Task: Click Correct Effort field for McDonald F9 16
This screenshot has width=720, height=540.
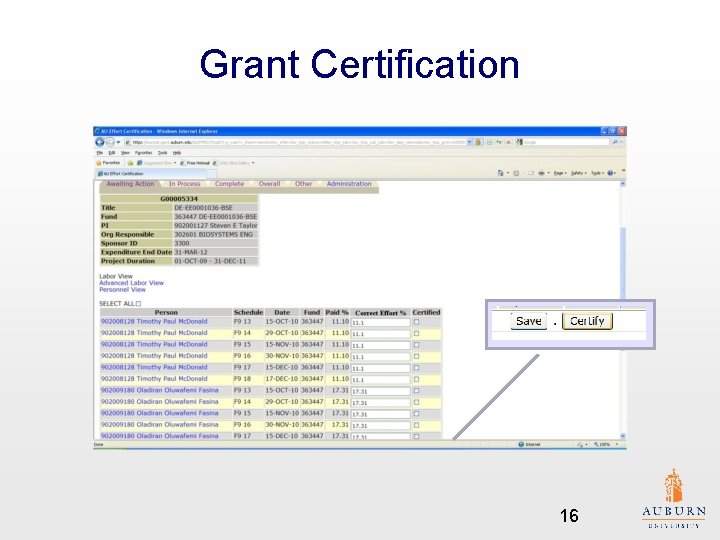Action: pyautogui.click(x=380, y=357)
